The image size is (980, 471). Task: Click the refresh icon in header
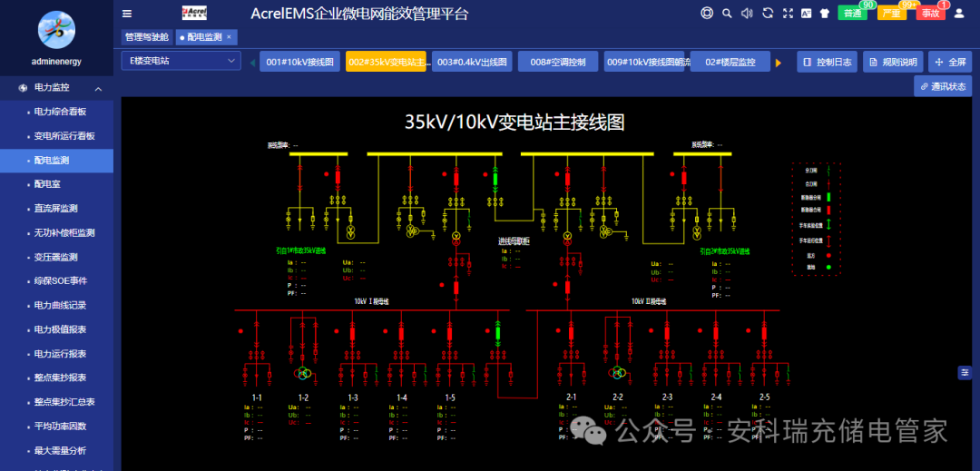point(767,13)
